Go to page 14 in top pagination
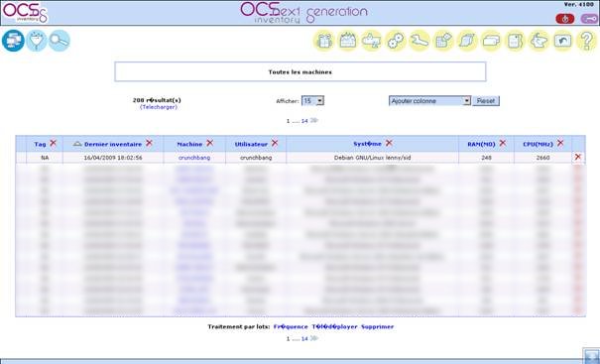Screen dimensions: 600x364 point(304,121)
